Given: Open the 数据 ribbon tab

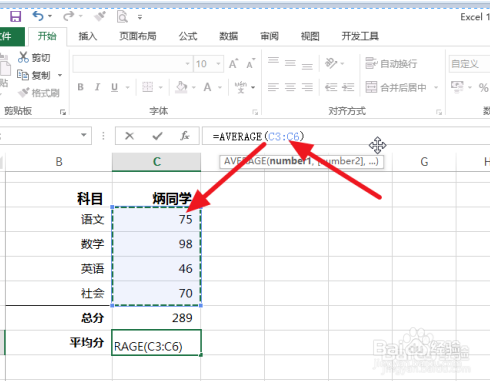Looking at the screenshot, I should [x=229, y=36].
